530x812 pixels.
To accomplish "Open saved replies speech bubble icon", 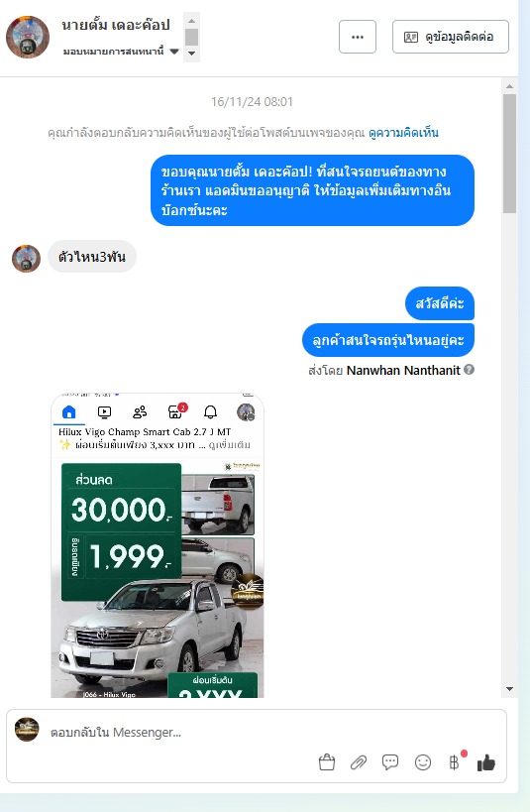I will (390, 762).
